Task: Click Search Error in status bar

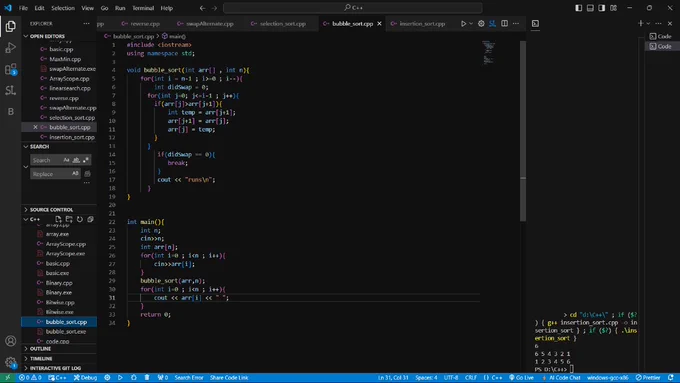Action: 189,377
